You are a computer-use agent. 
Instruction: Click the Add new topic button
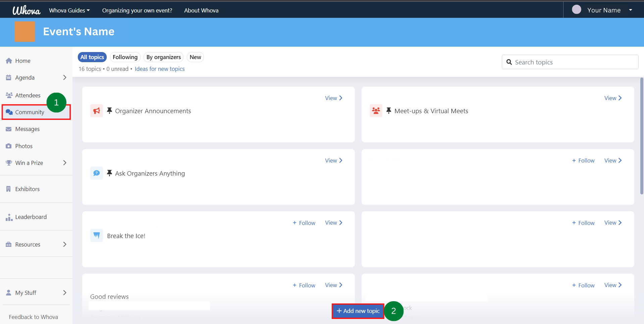358,311
